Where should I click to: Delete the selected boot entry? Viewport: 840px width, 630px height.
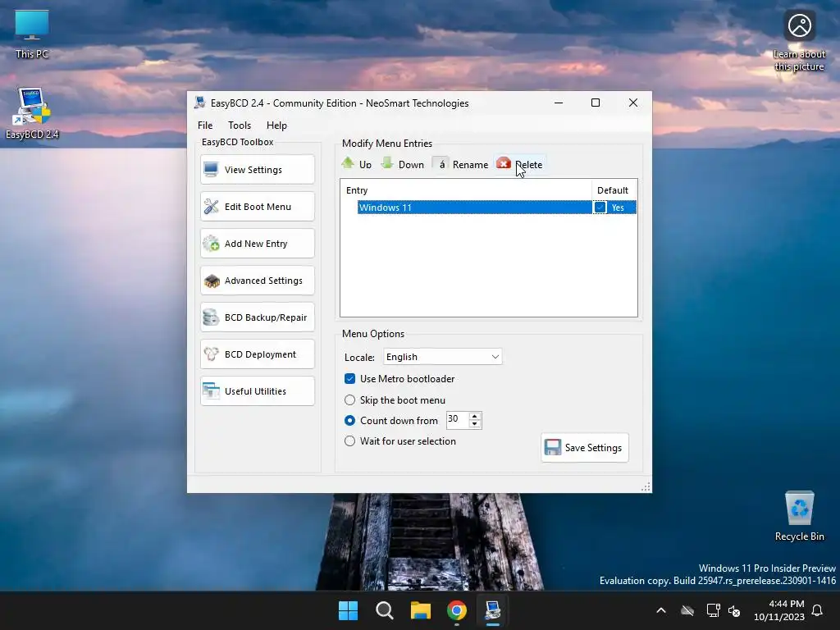[x=519, y=164]
